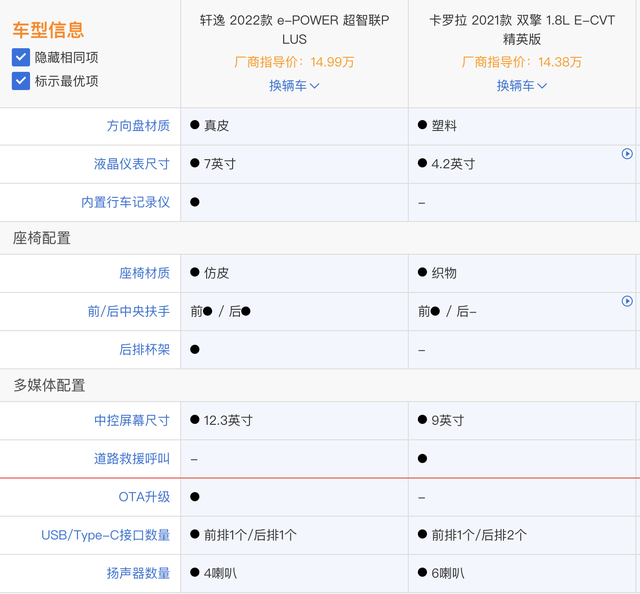The height and width of the screenshot is (594, 640).
Task: Click 厂商指导价 14.99万 price
Action: [294, 62]
